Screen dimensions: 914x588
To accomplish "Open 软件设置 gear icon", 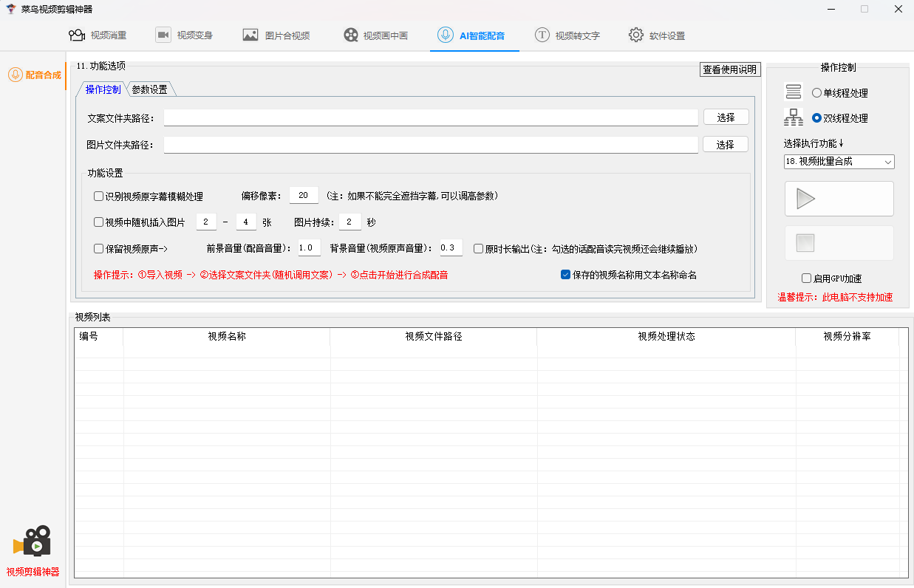I will tap(636, 35).
